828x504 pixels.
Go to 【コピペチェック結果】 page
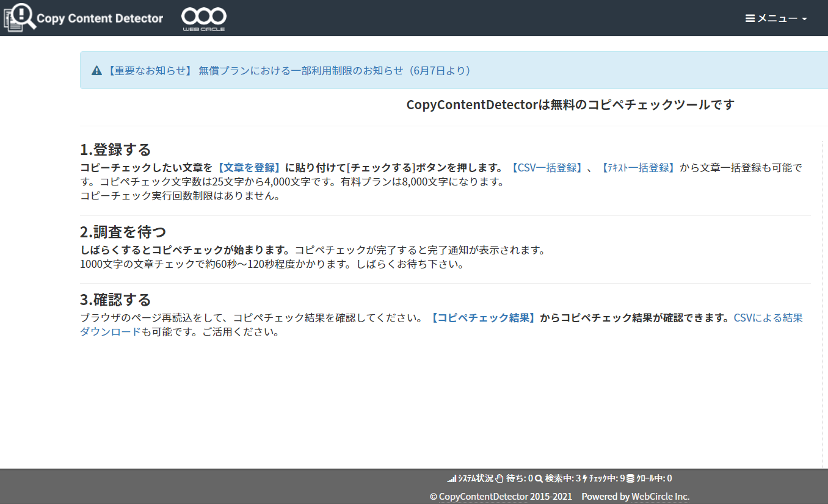click(x=482, y=318)
